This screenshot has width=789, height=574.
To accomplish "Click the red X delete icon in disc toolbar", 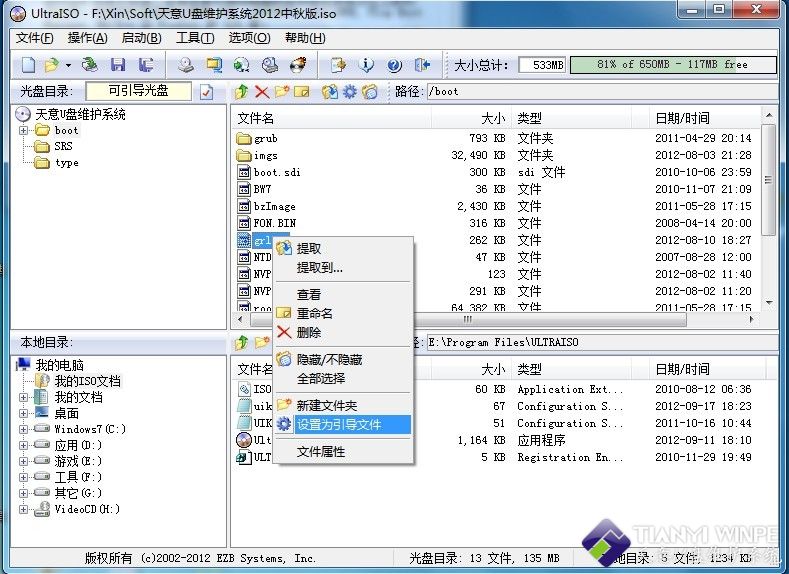I will click(262, 91).
